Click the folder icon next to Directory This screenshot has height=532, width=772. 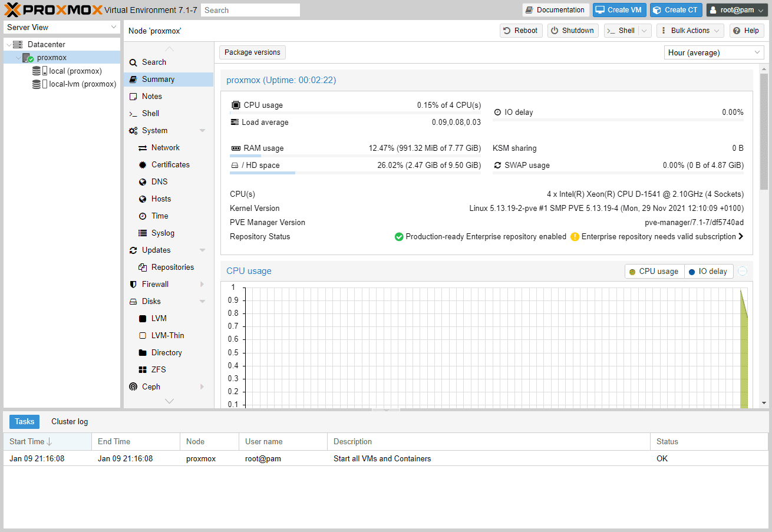point(143,353)
